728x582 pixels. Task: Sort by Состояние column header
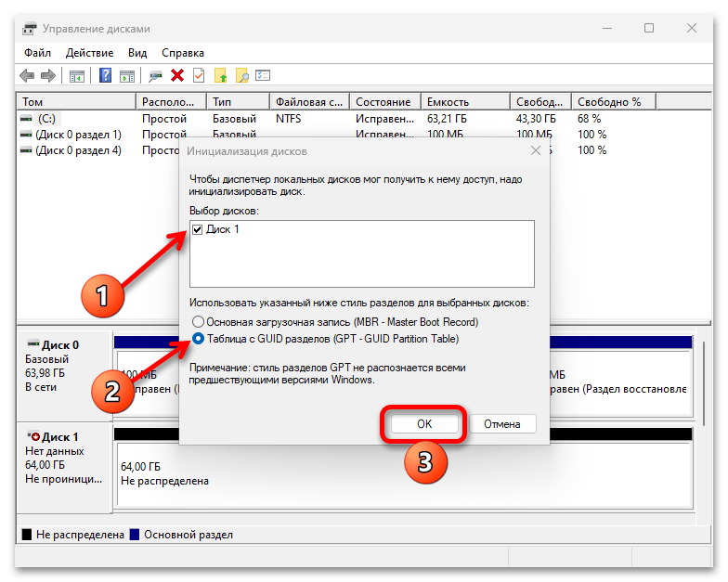(385, 102)
